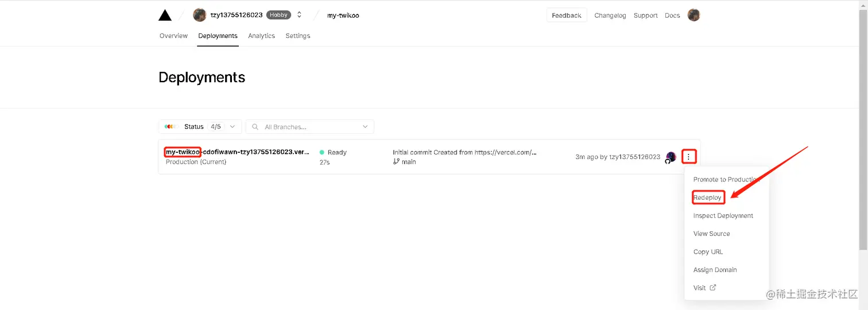Screen dimensions: 868x310
Task: Click the Production (Current) label
Action: click(x=196, y=162)
